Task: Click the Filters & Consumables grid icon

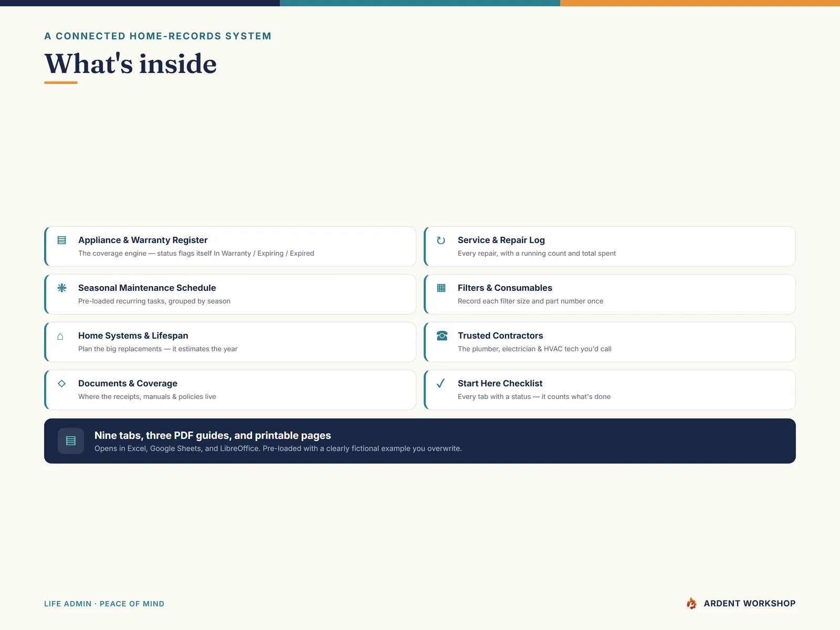Action: pyautogui.click(x=441, y=288)
